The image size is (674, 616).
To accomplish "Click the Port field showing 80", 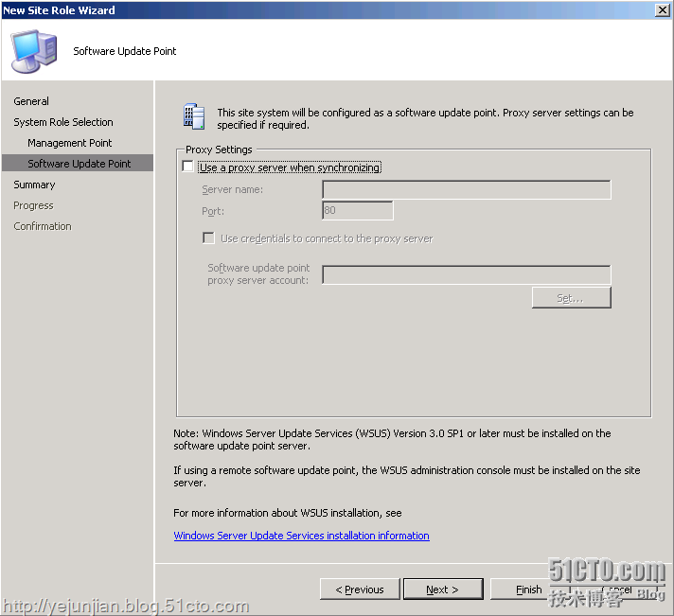I will [x=357, y=210].
